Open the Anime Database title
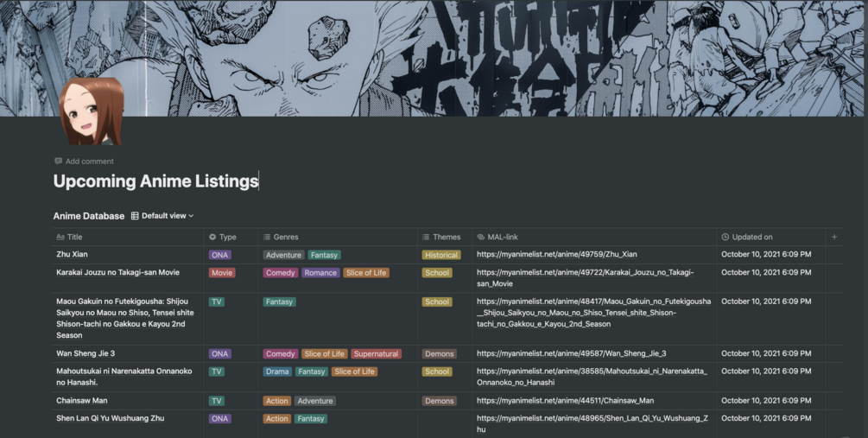 [89, 216]
